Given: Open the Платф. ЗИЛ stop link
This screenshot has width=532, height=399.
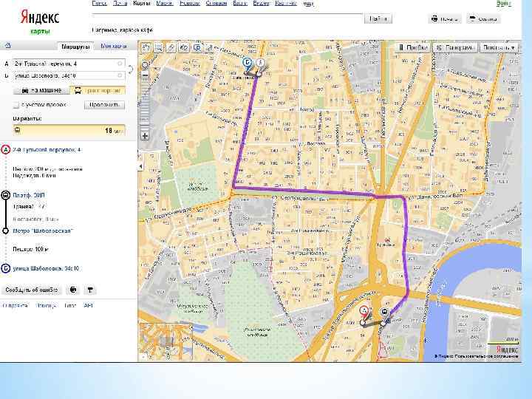Looking at the screenshot, I should pyautogui.click(x=29, y=195).
